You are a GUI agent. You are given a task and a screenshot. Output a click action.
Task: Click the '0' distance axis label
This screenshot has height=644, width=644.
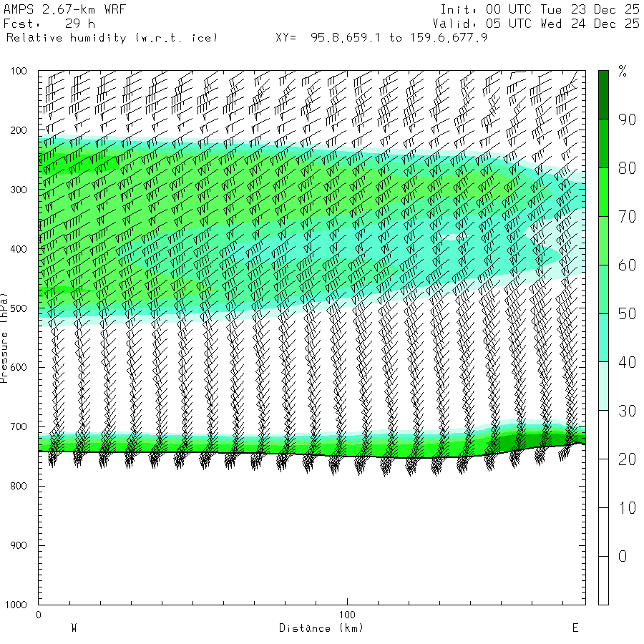pos(39,615)
